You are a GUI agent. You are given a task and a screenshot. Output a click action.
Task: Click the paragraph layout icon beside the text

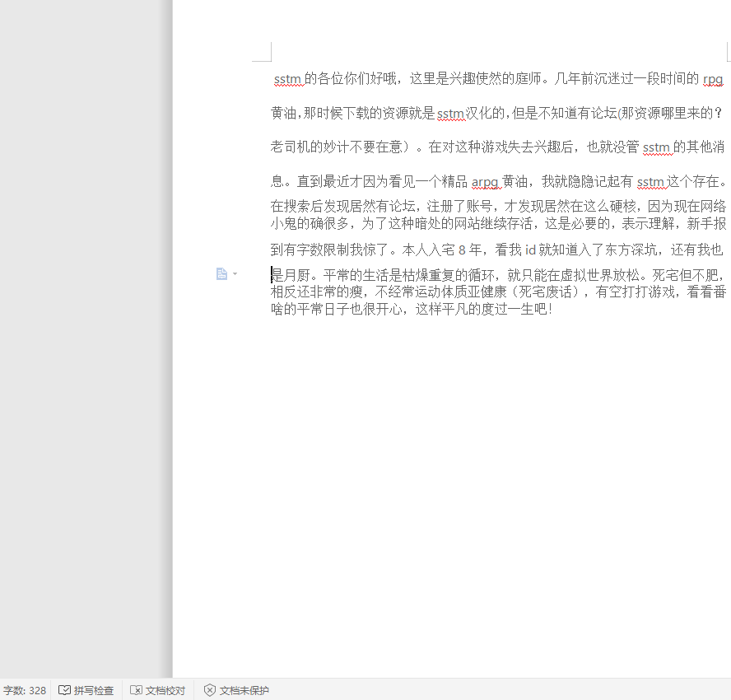[221, 273]
